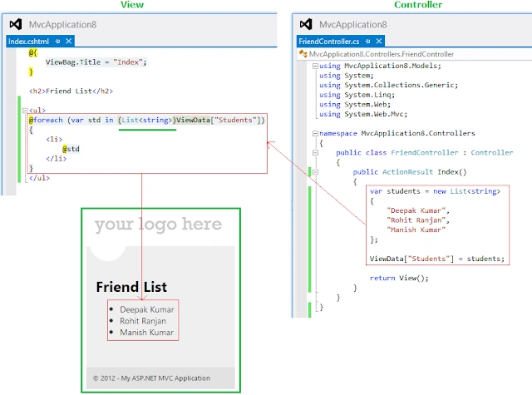
Task: Close the Index.cshtml tab
Action: point(68,41)
